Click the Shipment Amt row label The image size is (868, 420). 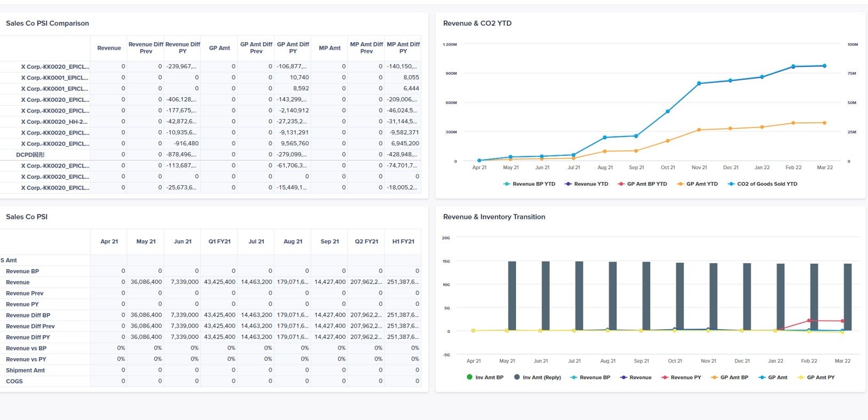click(25, 370)
